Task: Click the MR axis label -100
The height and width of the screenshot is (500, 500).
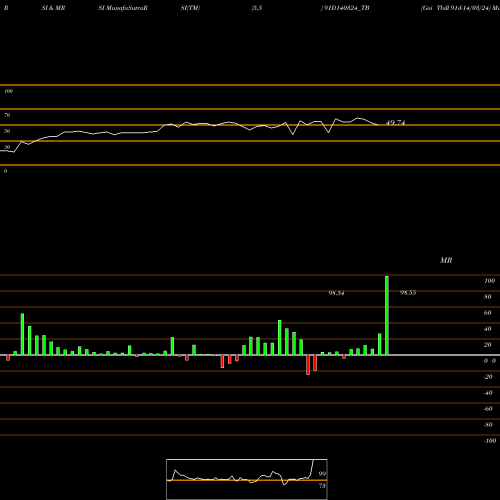Action: click(490, 441)
